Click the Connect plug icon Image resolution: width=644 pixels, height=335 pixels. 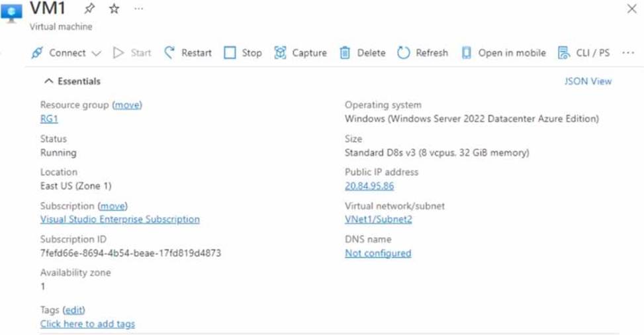[37, 53]
